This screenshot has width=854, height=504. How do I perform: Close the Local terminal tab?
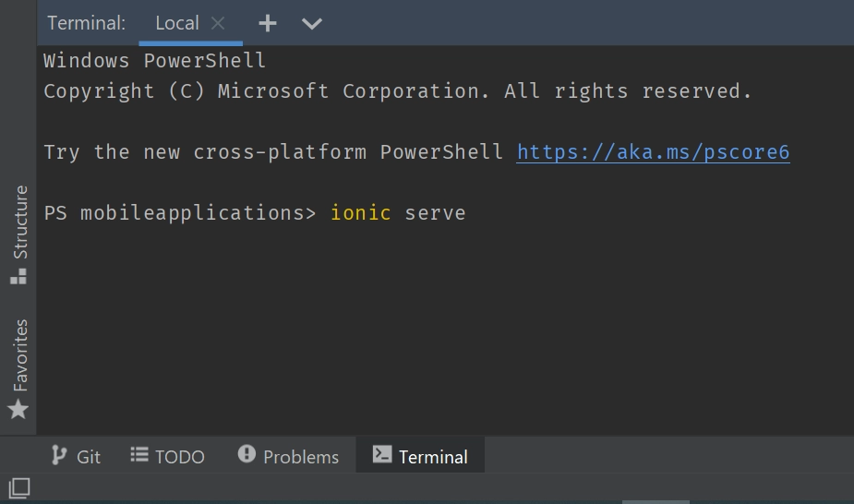[x=218, y=23]
